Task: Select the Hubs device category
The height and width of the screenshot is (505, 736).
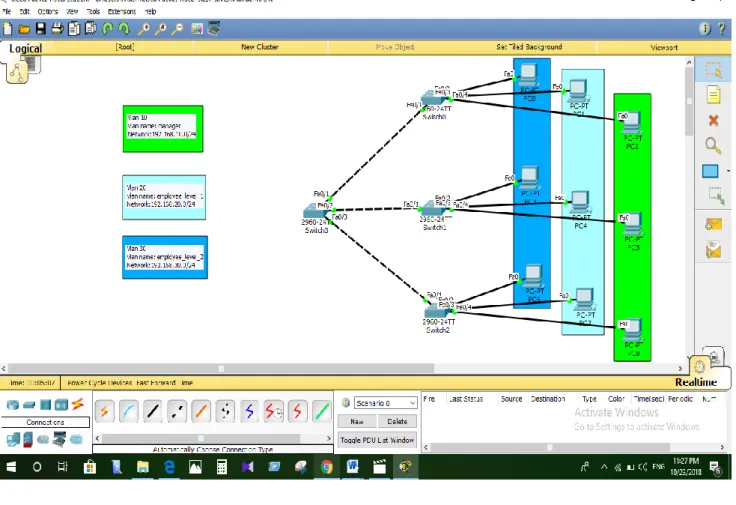Action: 46,405
